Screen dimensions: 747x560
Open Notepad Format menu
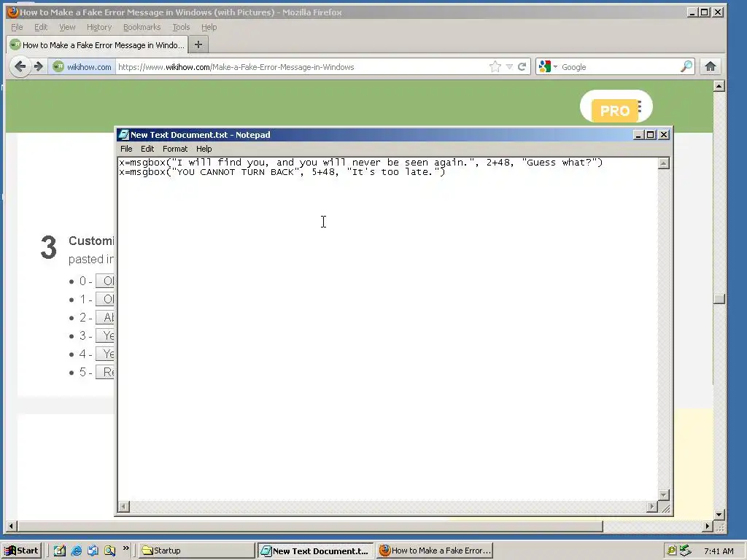[x=175, y=149]
